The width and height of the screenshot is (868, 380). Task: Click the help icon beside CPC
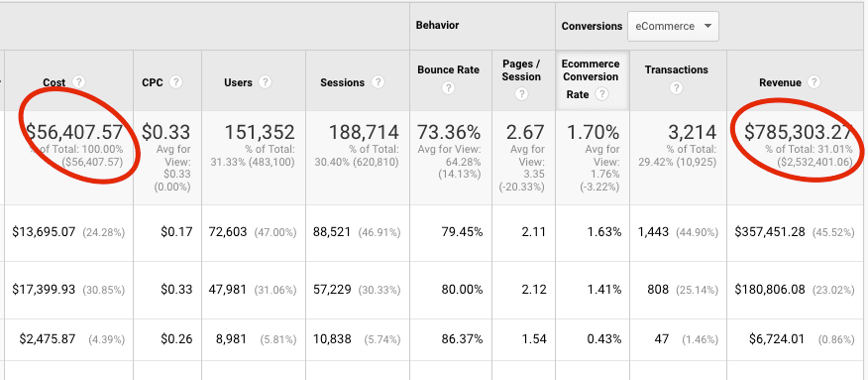[176, 82]
